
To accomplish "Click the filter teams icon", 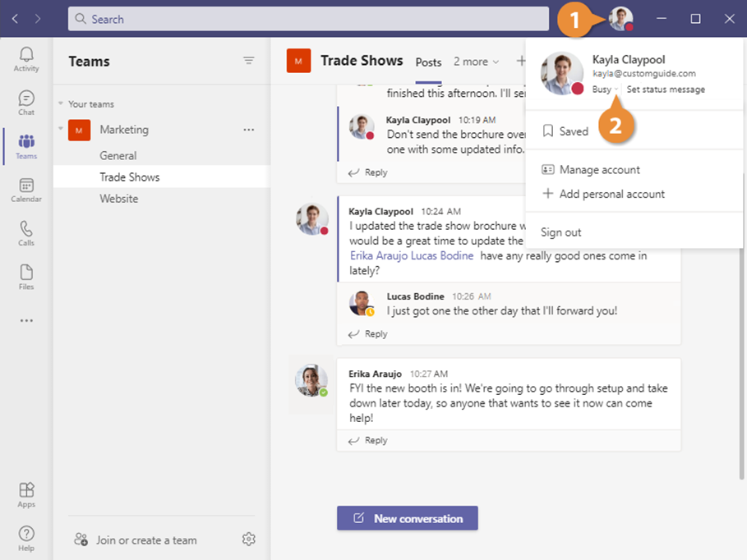I will click(x=249, y=61).
